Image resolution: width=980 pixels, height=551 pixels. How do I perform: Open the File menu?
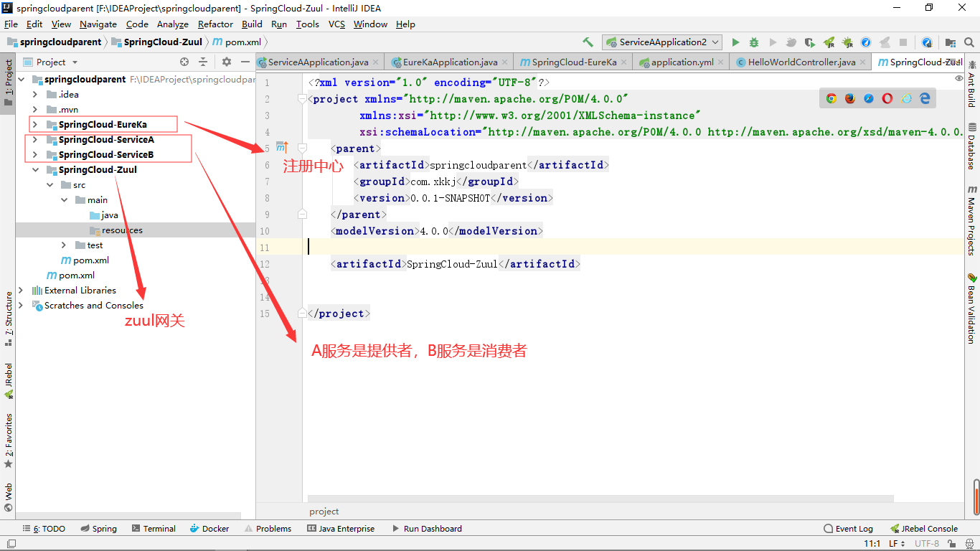click(x=11, y=24)
